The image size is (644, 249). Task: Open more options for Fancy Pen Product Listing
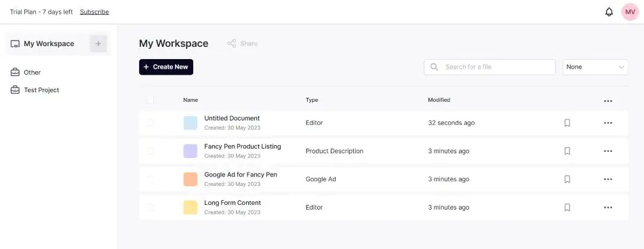point(608,151)
